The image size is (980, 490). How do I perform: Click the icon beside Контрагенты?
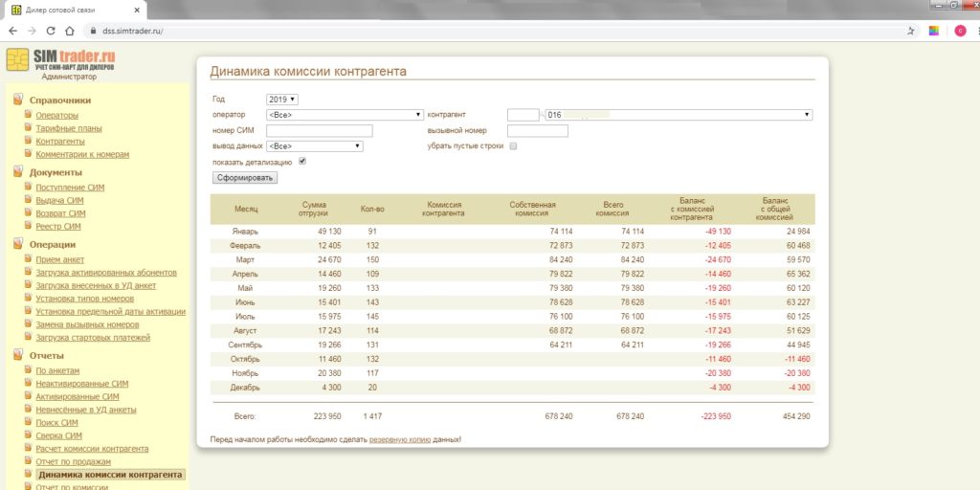pos(28,141)
